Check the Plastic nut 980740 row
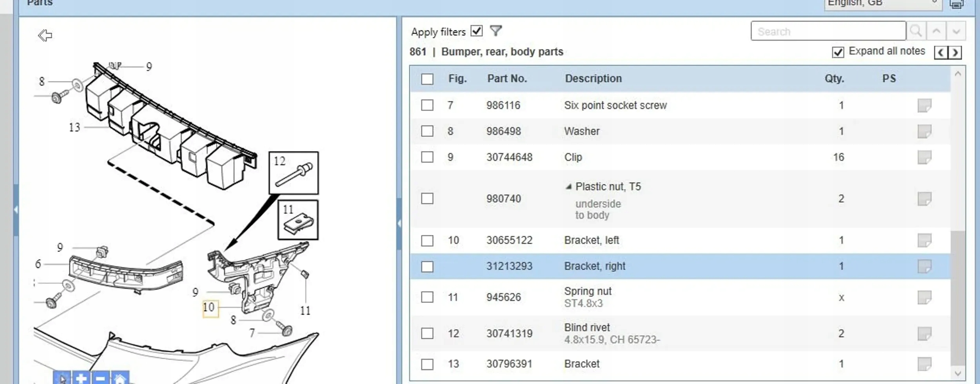Viewport: 980px width, 384px height. point(427,199)
